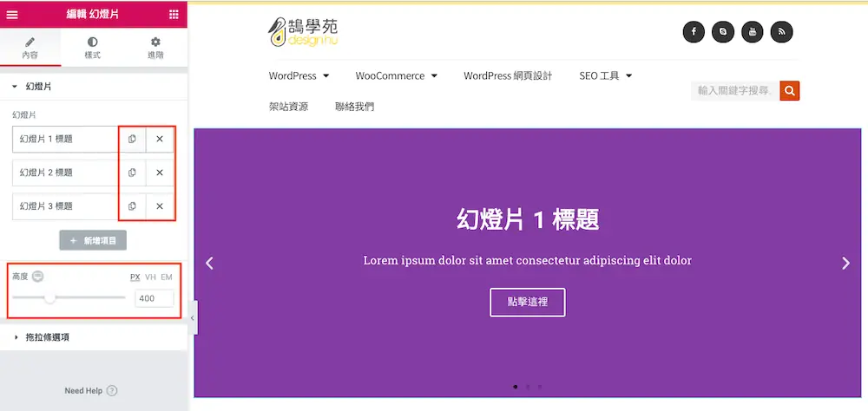Delete the 幻燈片 2 標題 item

(160, 173)
